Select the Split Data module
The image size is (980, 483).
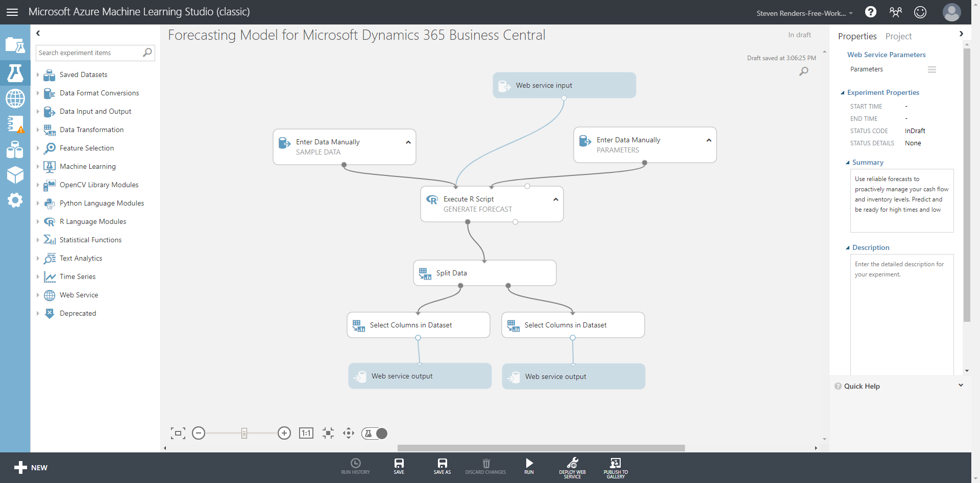pos(484,273)
